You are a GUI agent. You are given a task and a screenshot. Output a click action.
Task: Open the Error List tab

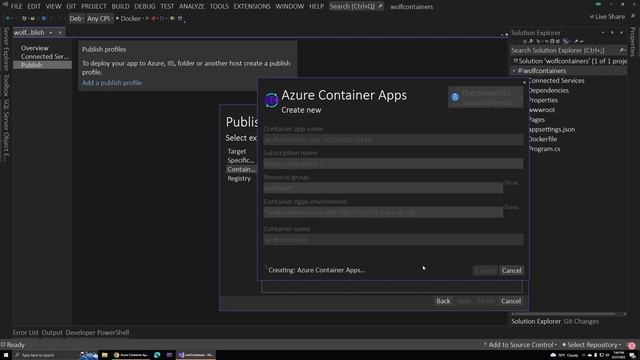(25, 333)
